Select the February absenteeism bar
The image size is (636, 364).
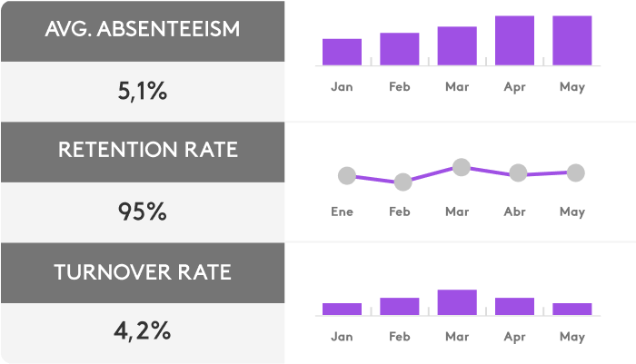tap(399, 49)
